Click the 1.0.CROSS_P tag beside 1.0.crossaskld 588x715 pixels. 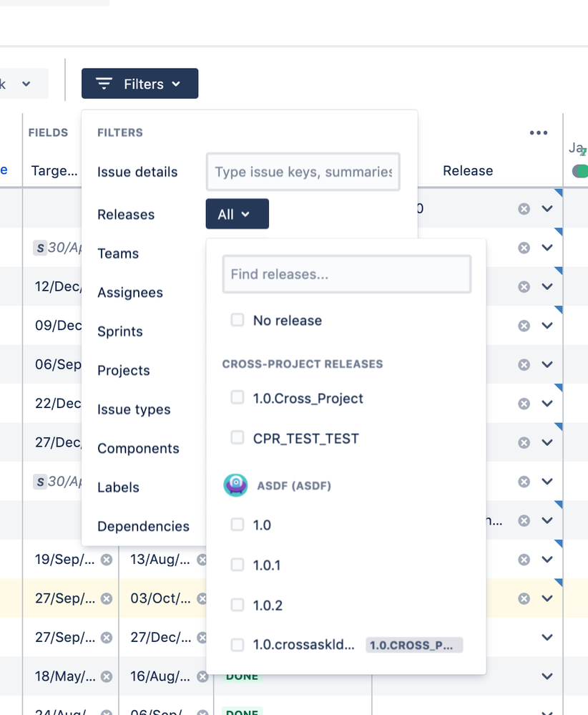(x=413, y=644)
